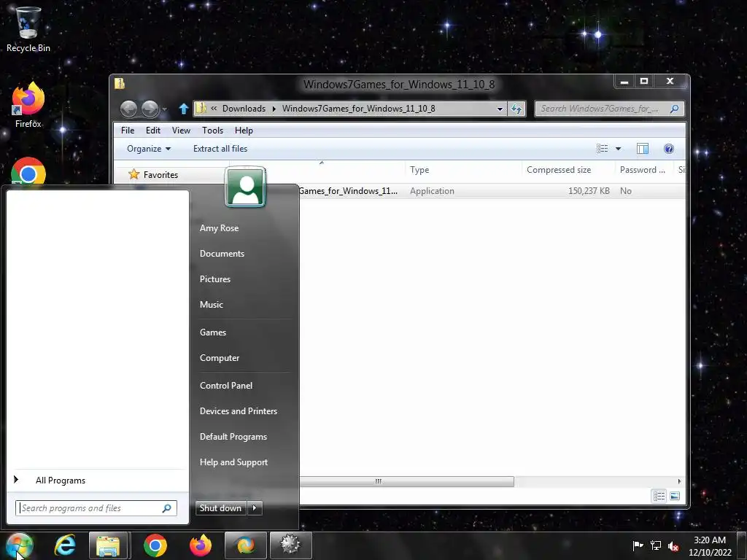747x560 pixels.
Task: Switch to large icons view in the Explorer status corner
Action: click(675, 496)
